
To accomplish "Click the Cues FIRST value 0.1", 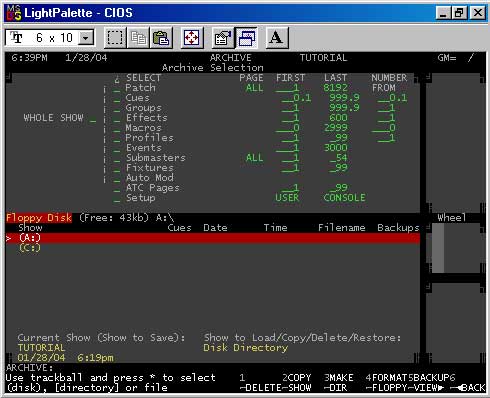I will (297, 98).
